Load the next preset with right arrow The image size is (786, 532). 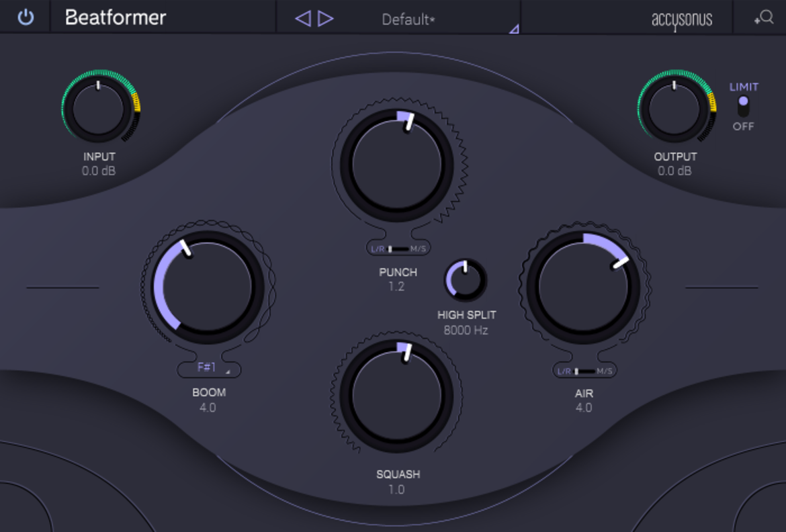(x=326, y=19)
